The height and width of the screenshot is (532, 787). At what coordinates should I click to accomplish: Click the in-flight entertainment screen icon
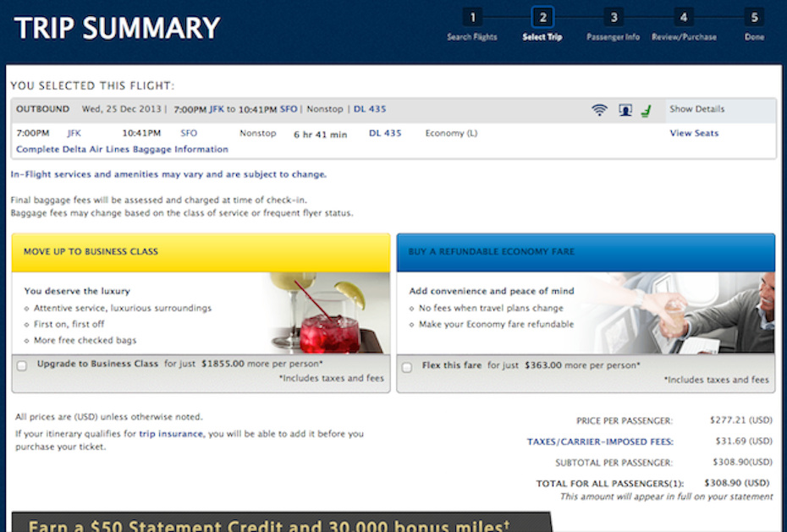click(625, 110)
